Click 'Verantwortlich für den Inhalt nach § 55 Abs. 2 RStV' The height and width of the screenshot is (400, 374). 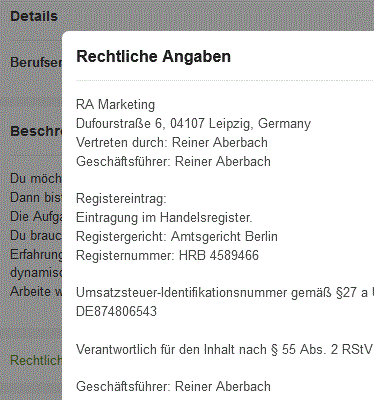[x=224, y=350]
